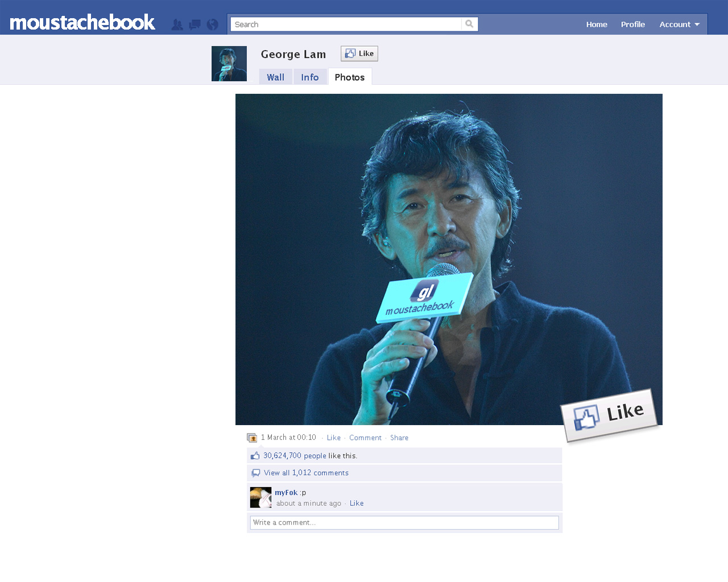Open George Lam's profile thumbnail

[229, 64]
